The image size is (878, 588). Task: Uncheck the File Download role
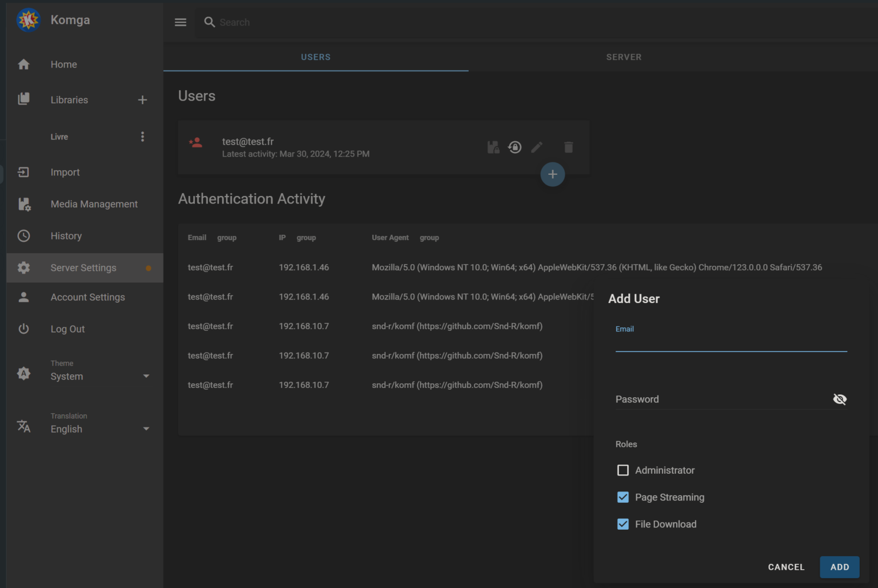tap(623, 524)
